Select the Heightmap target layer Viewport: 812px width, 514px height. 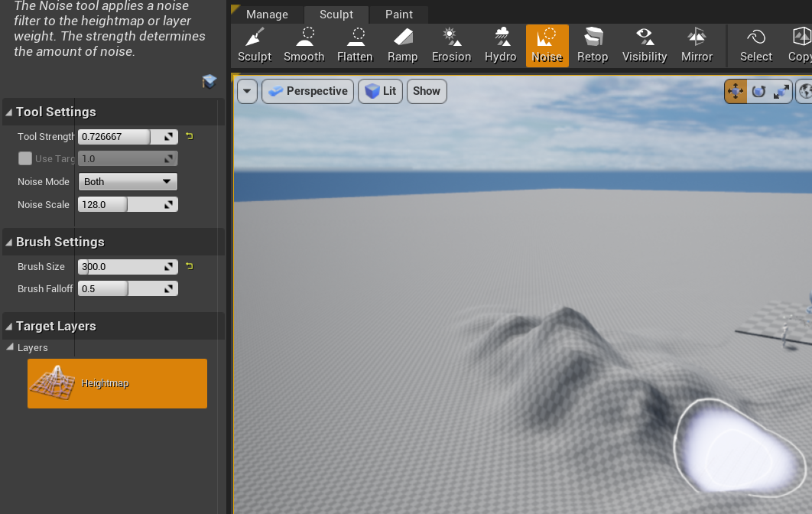[x=117, y=383]
